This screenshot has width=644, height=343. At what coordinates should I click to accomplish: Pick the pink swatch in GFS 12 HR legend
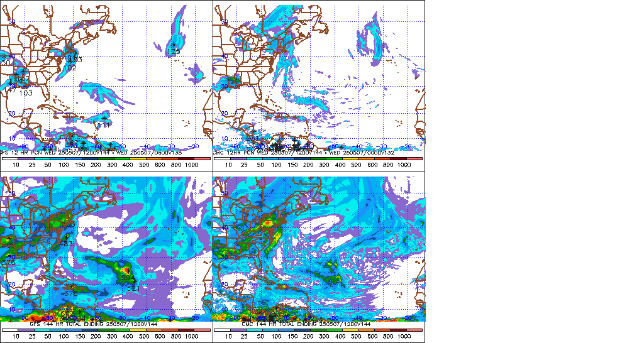coord(202,159)
